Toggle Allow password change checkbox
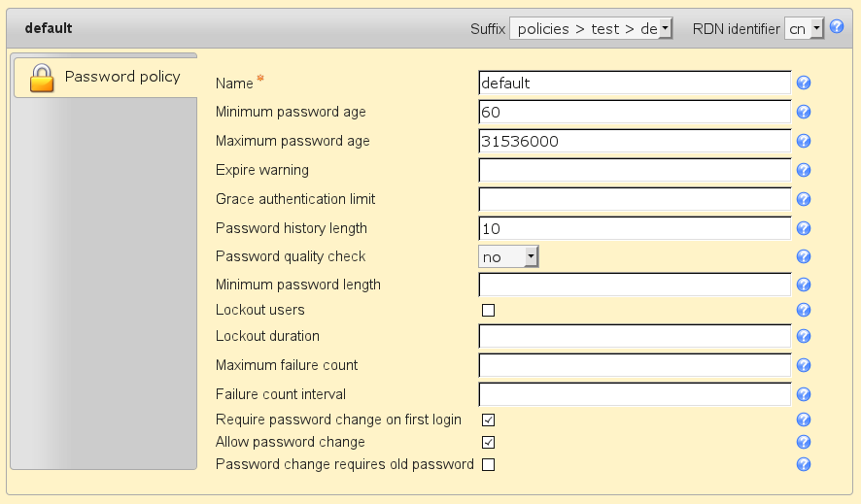 pos(489,443)
